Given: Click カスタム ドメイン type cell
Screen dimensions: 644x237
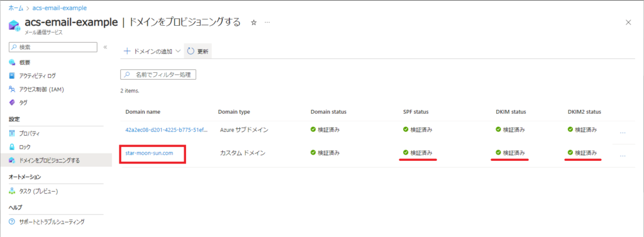Looking at the screenshot, I should pyautogui.click(x=242, y=153).
